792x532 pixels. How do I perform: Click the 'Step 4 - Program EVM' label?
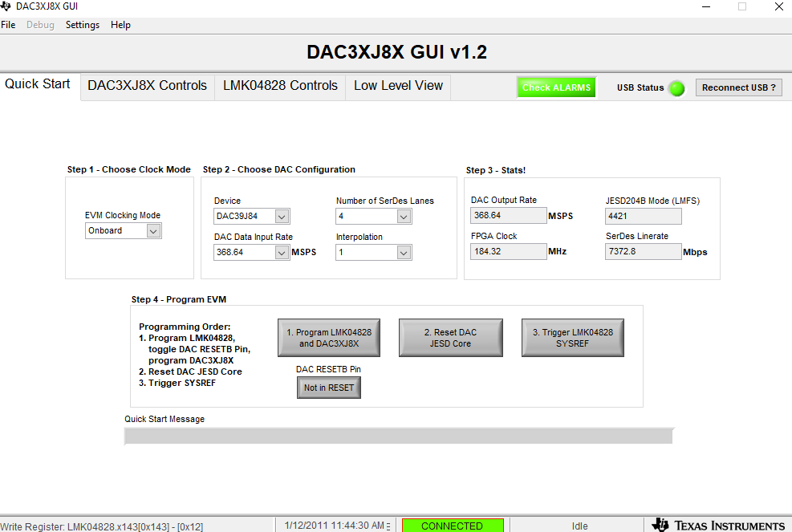(x=179, y=299)
